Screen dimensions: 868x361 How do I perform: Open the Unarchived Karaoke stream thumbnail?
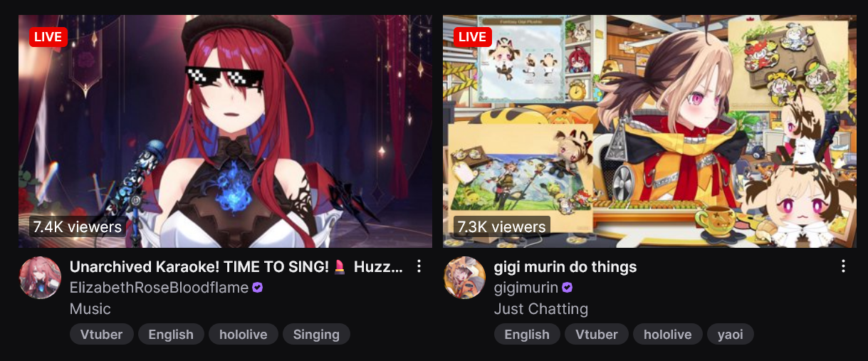point(225,131)
